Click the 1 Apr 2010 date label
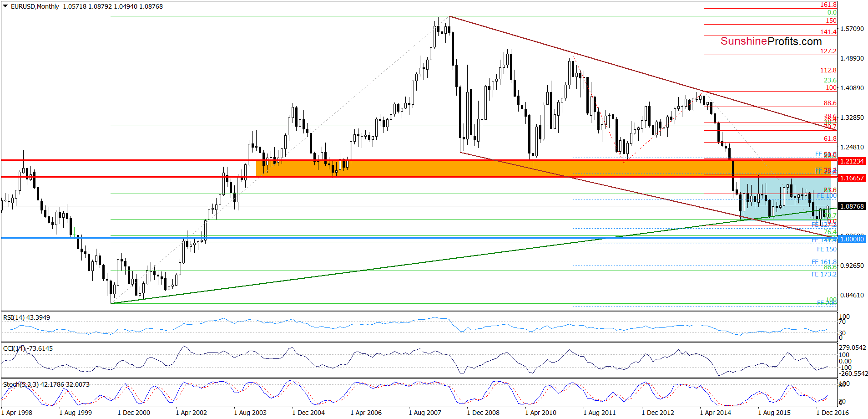 click(541, 413)
